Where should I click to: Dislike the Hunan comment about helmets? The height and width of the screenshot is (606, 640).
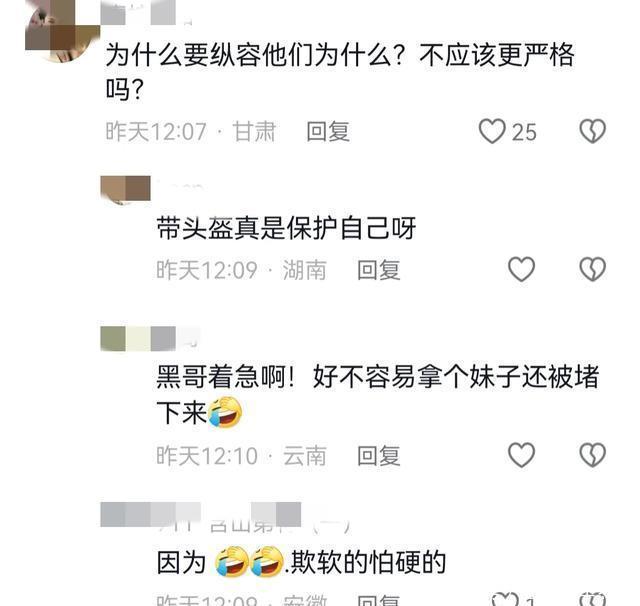tap(593, 269)
